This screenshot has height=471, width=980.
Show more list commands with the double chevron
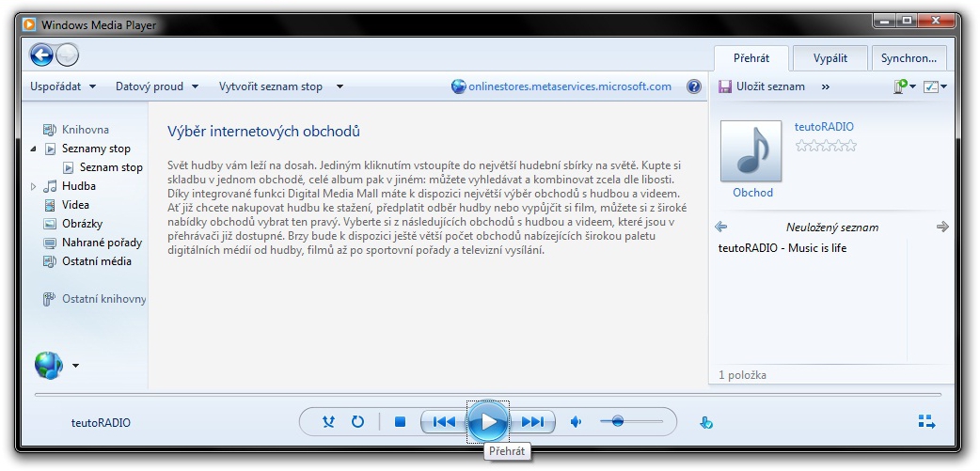(x=826, y=86)
